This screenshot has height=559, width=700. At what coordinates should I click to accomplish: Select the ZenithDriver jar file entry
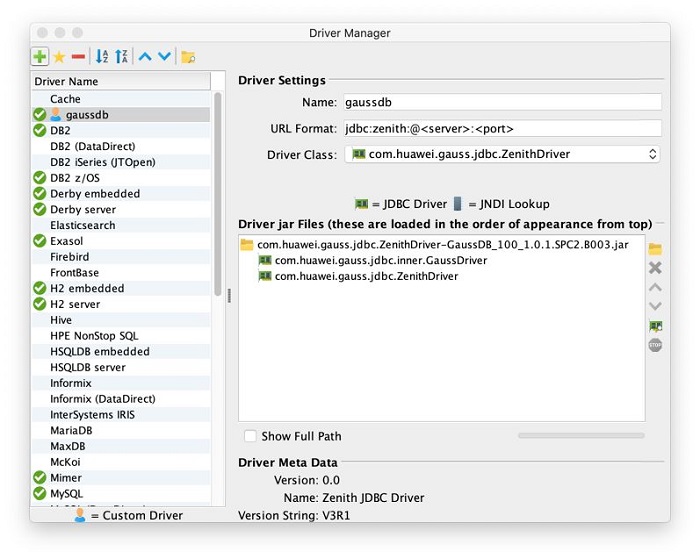443,245
